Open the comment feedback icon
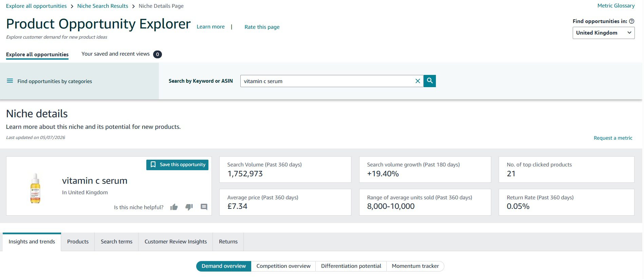 (204, 207)
